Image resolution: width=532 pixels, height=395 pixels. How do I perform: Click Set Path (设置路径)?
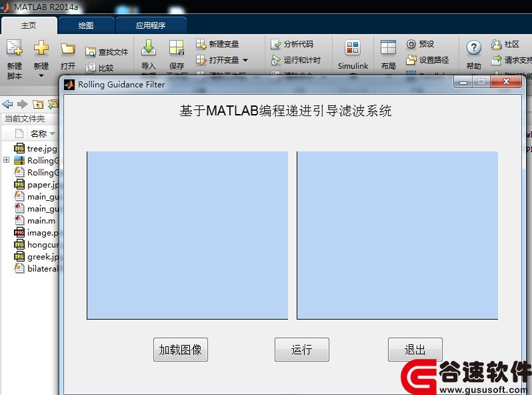[427, 60]
